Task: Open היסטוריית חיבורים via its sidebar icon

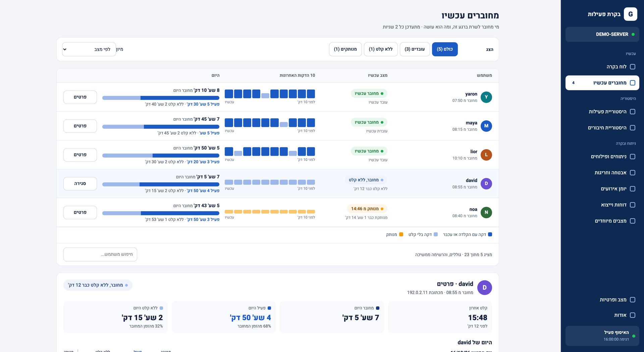Action: 633,128
